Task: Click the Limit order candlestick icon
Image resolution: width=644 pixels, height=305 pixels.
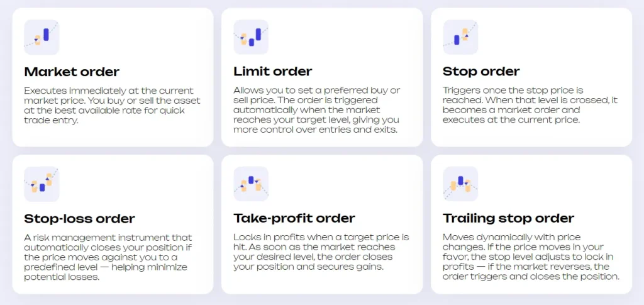Action: coord(251,37)
